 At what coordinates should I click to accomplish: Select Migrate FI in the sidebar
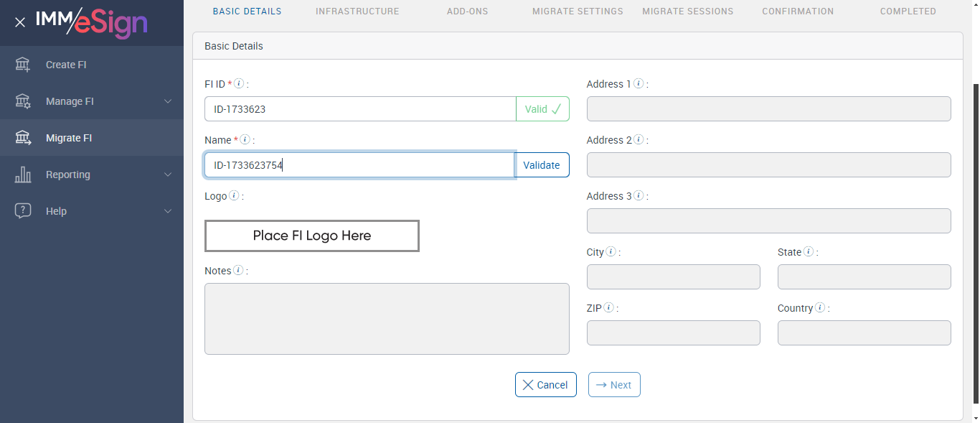click(x=69, y=138)
